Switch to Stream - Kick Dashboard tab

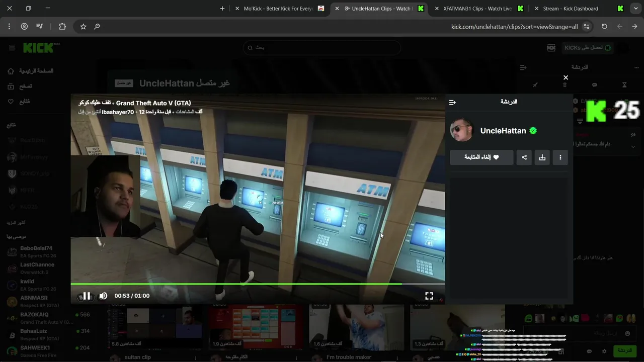tap(578, 9)
